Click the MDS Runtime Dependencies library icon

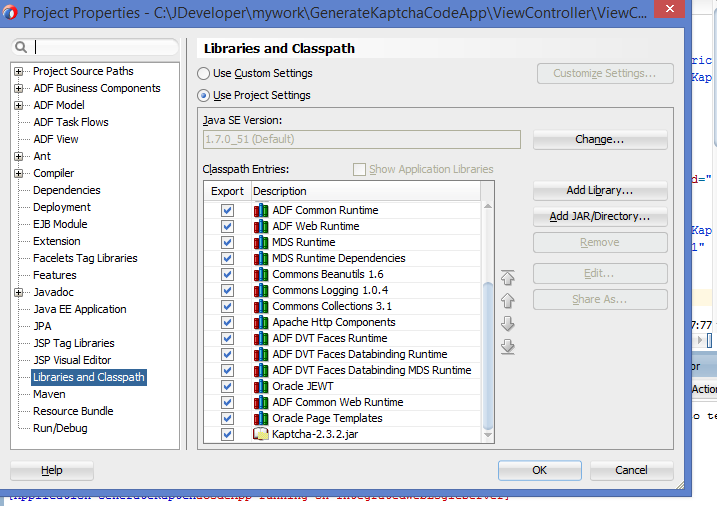pyautogui.click(x=261, y=258)
